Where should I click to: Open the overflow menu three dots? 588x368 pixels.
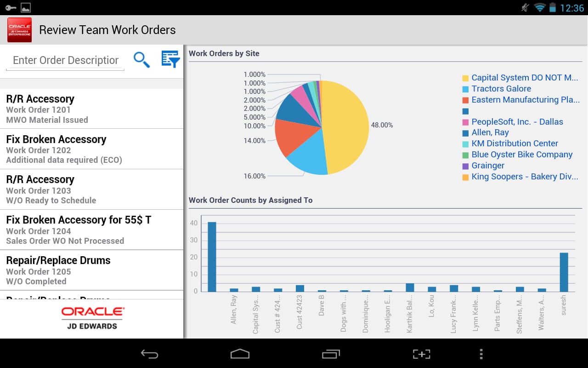tap(481, 354)
